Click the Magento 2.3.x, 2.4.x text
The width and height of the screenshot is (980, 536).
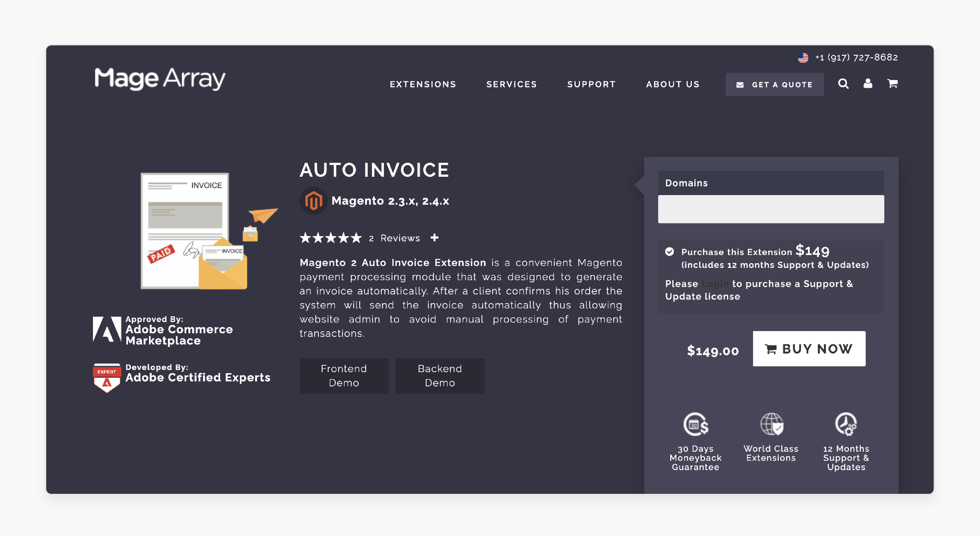tap(390, 201)
